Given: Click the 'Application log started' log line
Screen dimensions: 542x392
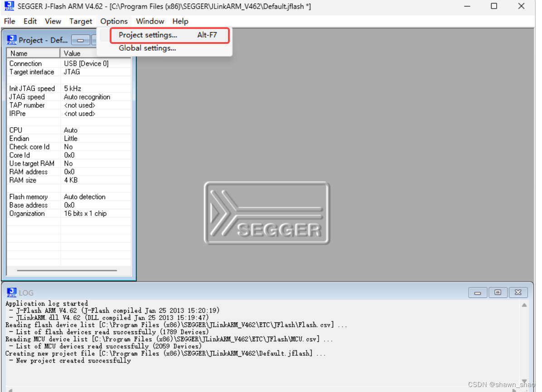Looking at the screenshot, I should [47, 303].
